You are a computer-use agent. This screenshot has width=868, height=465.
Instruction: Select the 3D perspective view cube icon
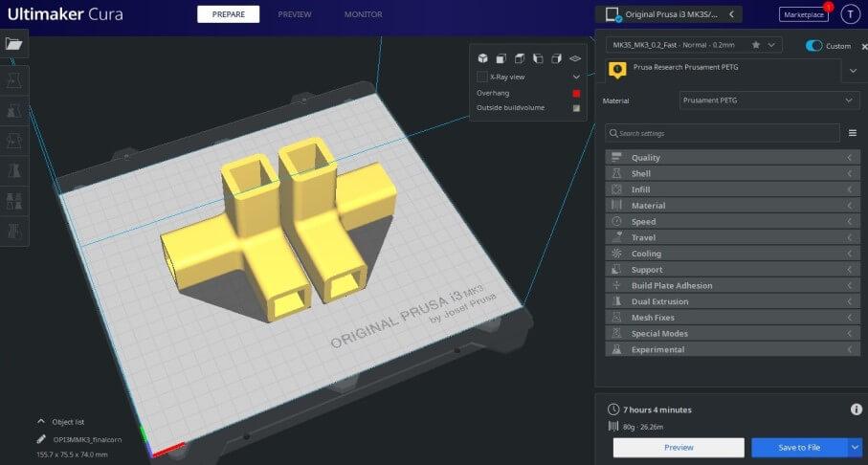click(x=483, y=58)
